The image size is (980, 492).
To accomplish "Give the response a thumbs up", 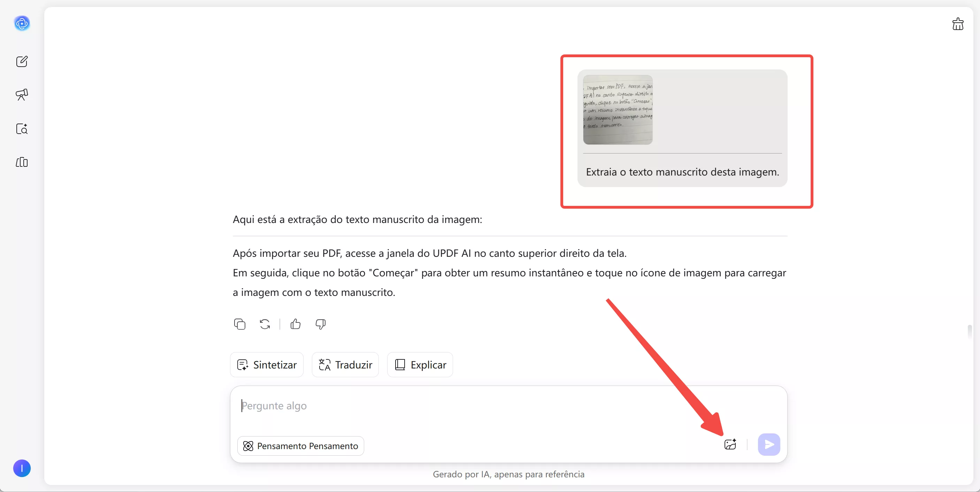I will coord(296,324).
